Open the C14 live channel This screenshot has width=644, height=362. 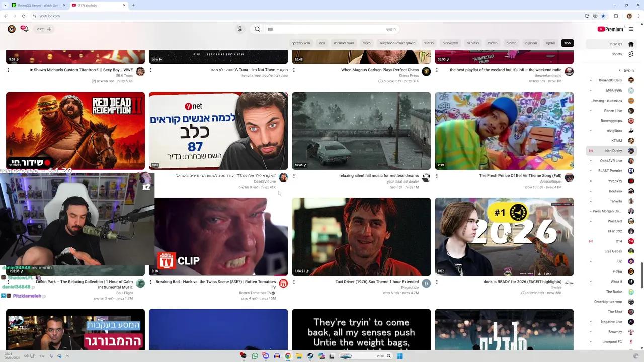pos(612,241)
